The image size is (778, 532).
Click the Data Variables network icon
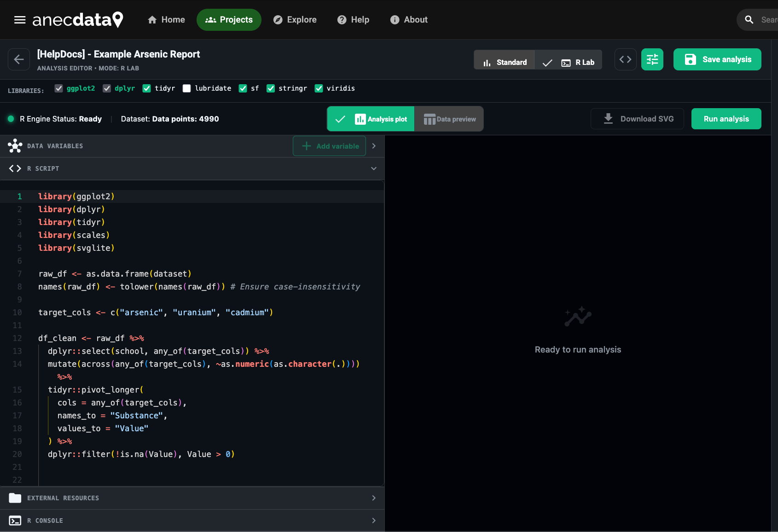(15, 146)
